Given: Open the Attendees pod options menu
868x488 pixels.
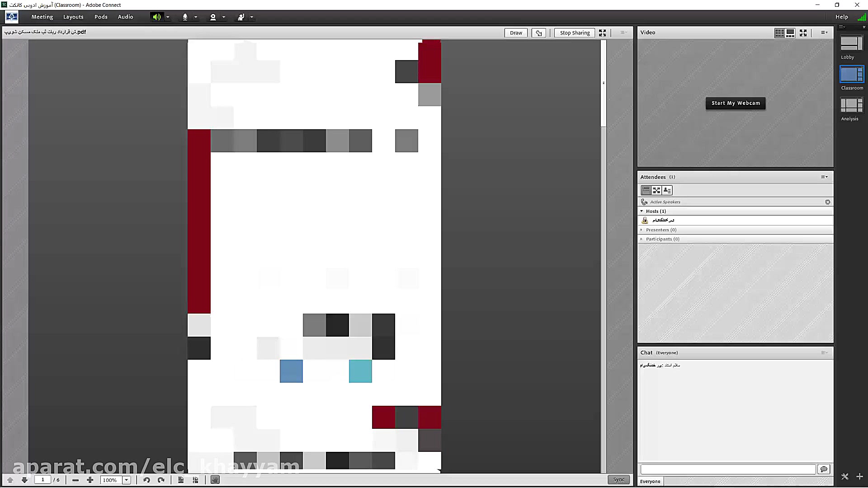Looking at the screenshot, I should click(824, 177).
